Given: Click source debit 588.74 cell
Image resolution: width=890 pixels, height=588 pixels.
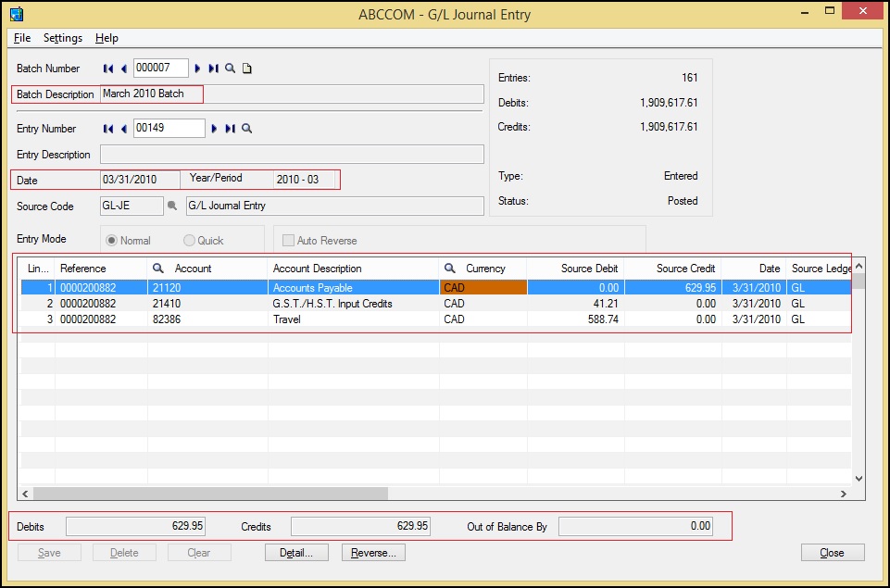Looking at the screenshot, I should [575, 319].
